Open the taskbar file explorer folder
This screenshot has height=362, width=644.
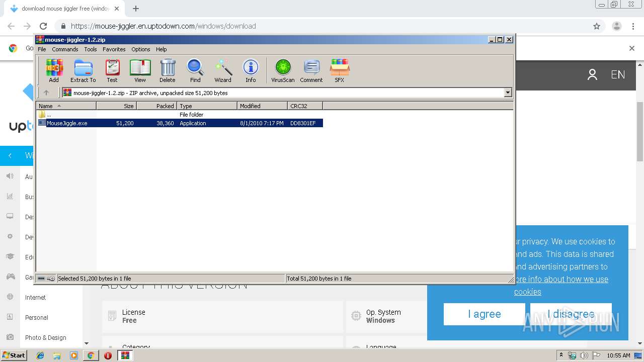(57, 355)
